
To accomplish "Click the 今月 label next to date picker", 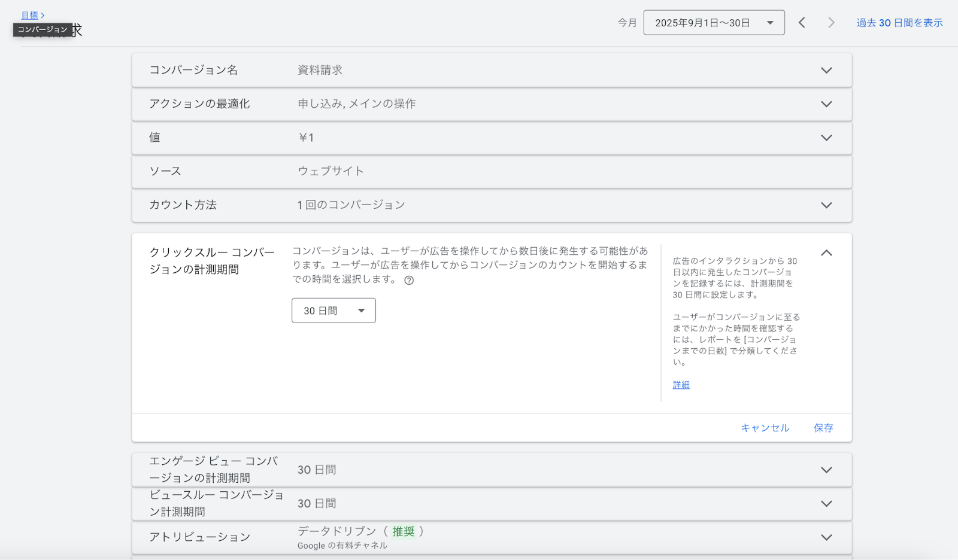I will coord(627,23).
